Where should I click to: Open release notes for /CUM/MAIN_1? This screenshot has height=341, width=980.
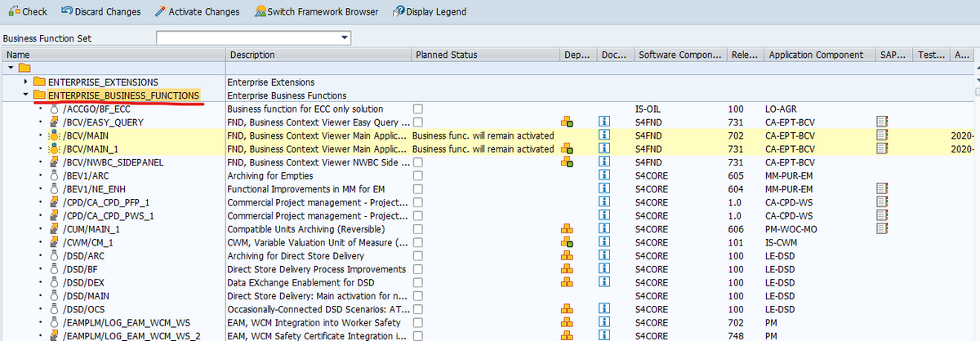tap(882, 229)
